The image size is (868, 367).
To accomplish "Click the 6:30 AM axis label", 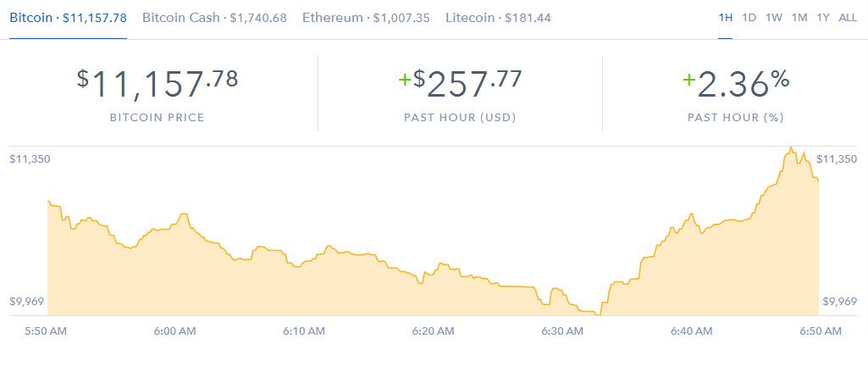I will coord(562,331).
